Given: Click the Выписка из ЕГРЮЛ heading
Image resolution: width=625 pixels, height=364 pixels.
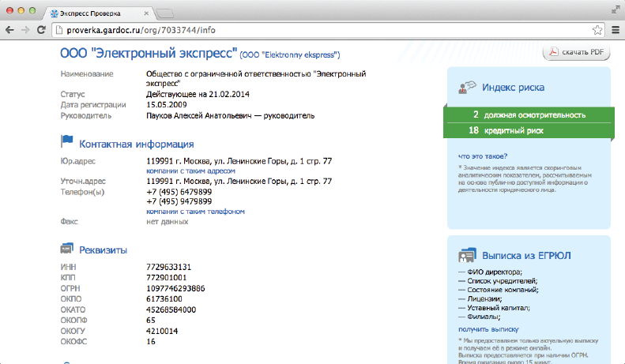Looking at the screenshot, I should tap(526, 256).
